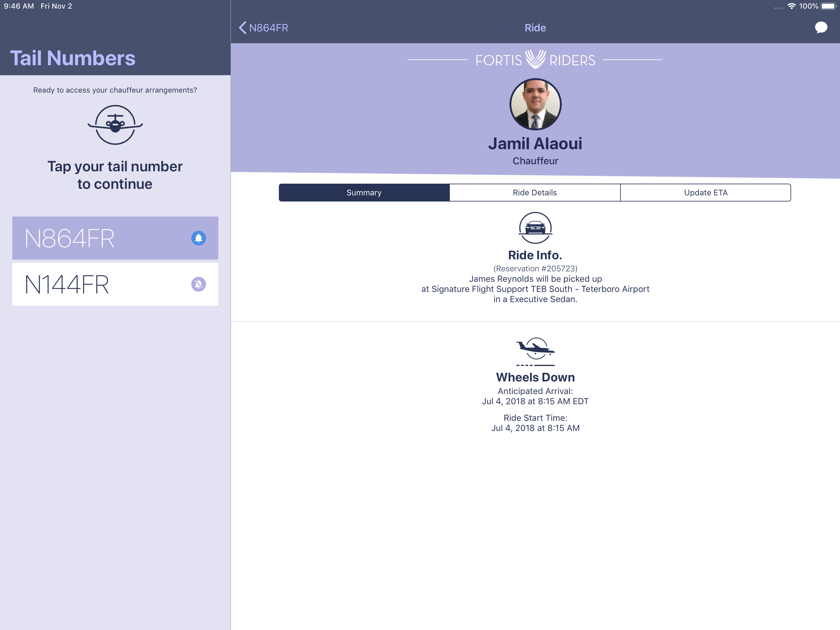
Task: Tap the Wheels Down airplane landing icon
Action: pos(535,352)
